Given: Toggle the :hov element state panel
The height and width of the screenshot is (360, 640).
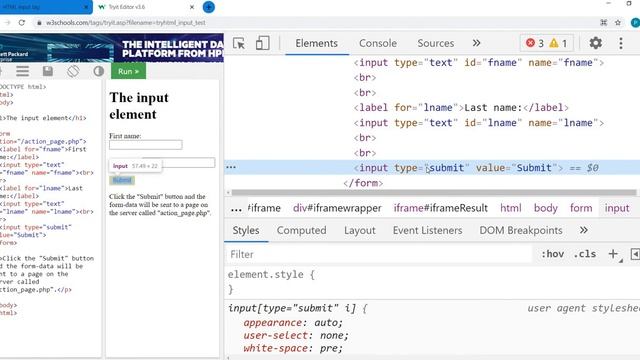Looking at the screenshot, I should pos(553,254).
